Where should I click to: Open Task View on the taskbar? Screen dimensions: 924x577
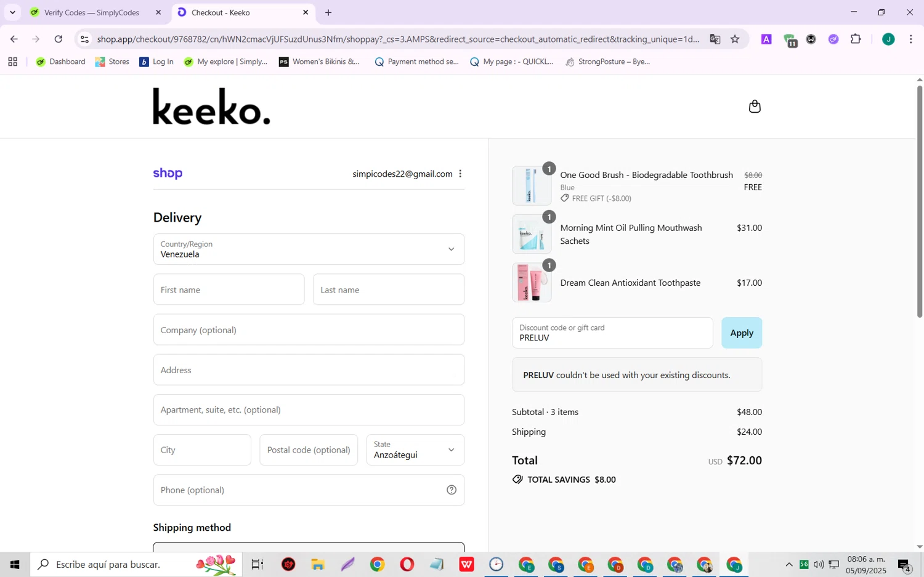pos(257,564)
